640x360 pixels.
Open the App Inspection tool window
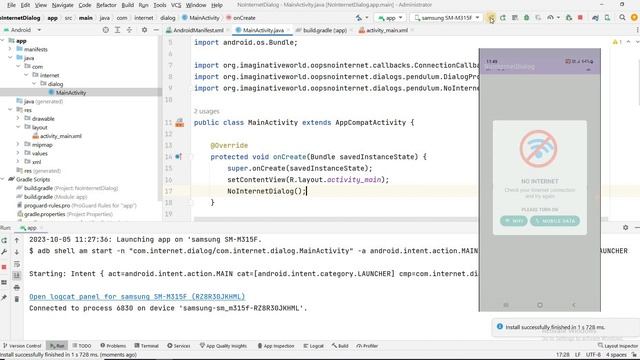click(x=276, y=346)
